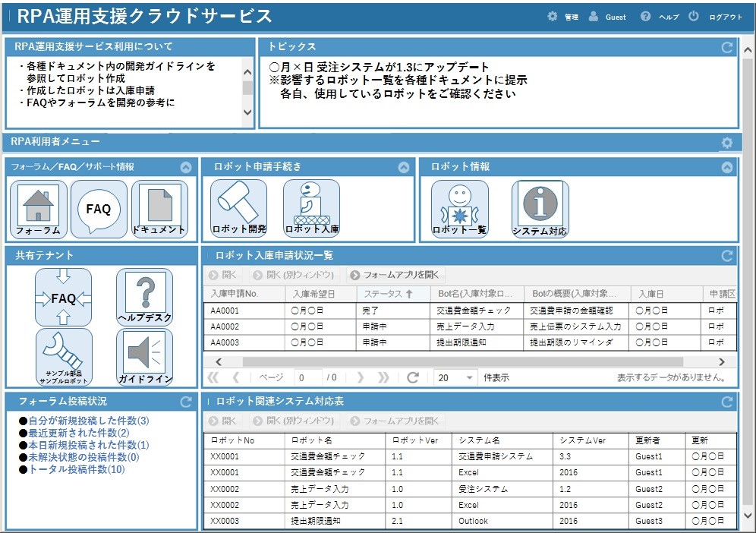Image resolution: width=756 pixels, height=533 pixels.
Task: Click the システム対応 info icon
Action: tap(540, 209)
